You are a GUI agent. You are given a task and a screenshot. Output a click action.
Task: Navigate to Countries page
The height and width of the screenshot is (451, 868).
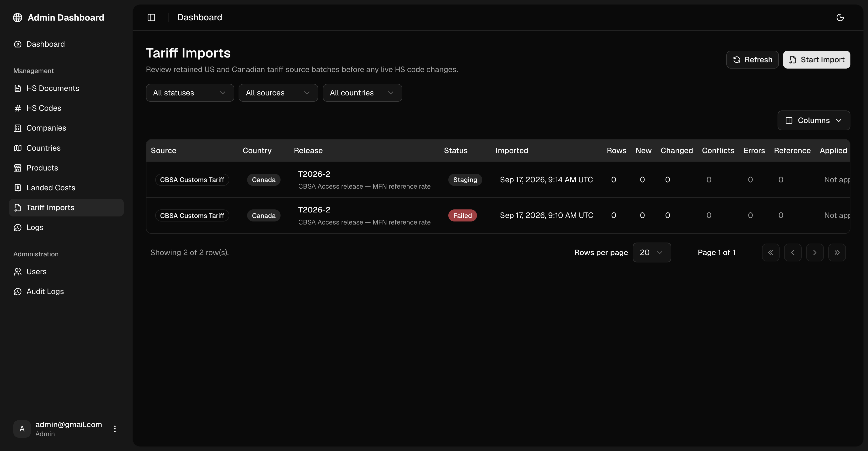coord(66,148)
